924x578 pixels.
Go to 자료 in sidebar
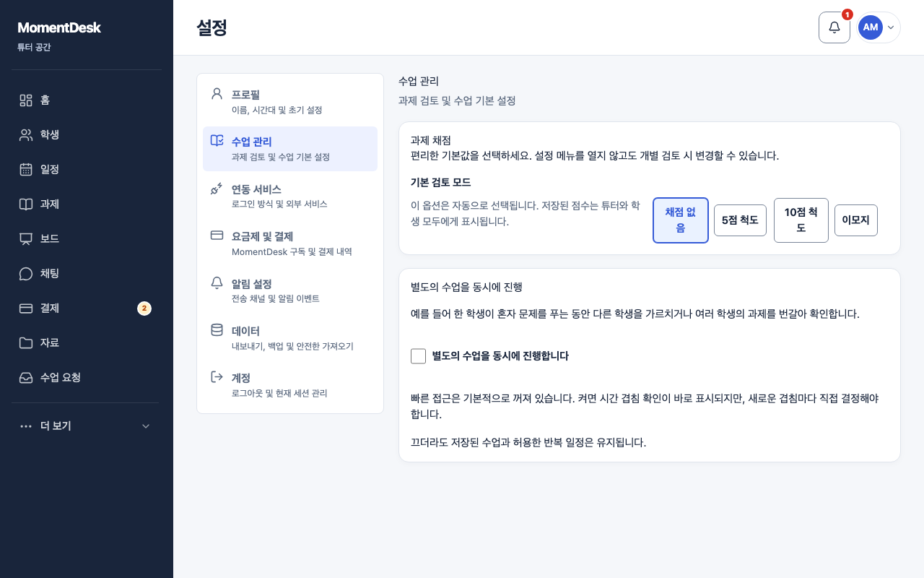coord(87,343)
